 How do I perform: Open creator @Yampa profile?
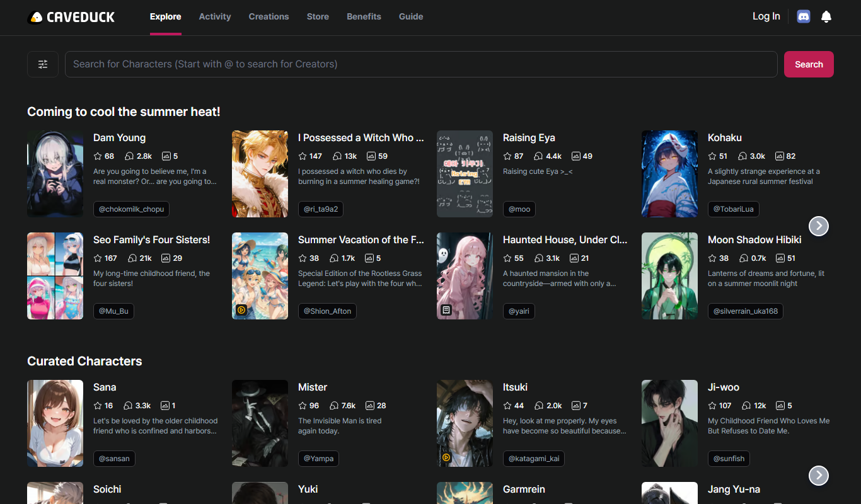(318, 459)
